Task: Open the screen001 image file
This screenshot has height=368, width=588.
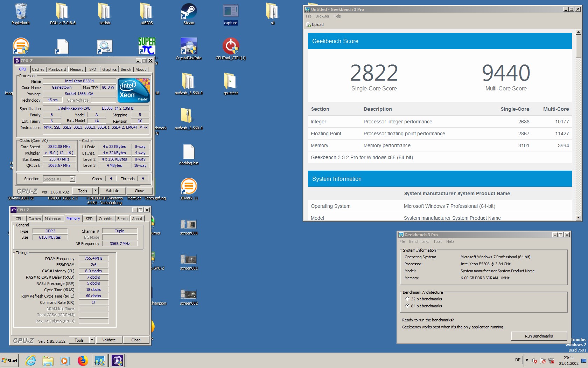Action: click(189, 261)
